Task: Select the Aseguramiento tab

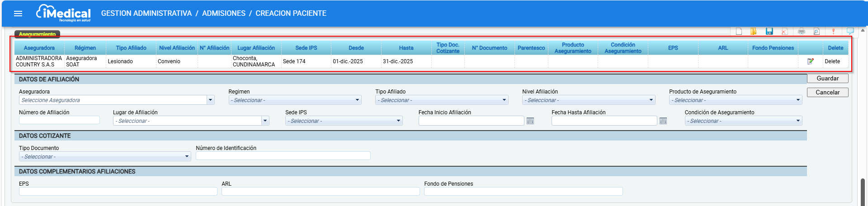Action: [37, 34]
